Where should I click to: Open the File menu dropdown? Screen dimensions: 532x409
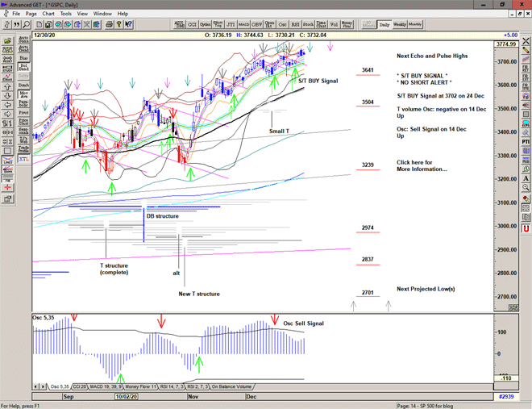[16, 14]
